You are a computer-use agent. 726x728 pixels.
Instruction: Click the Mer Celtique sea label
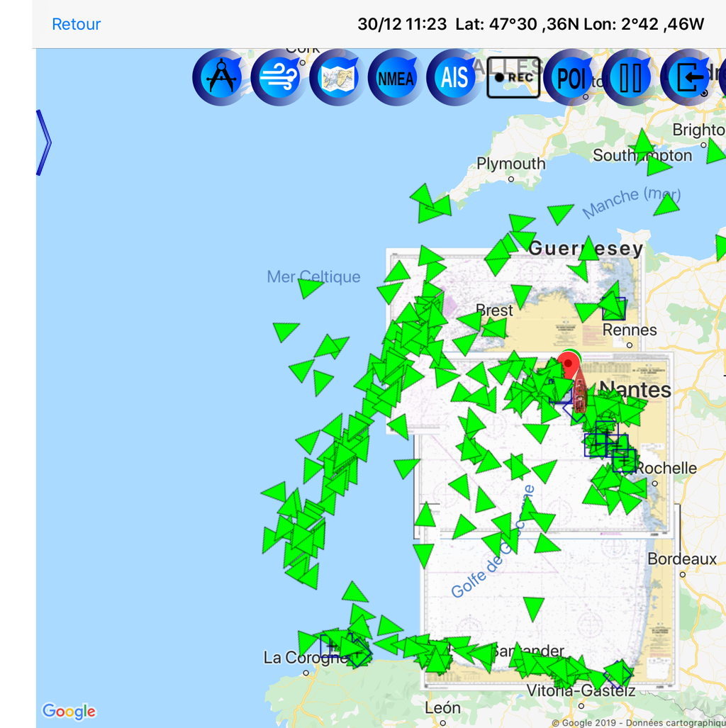(x=313, y=276)
